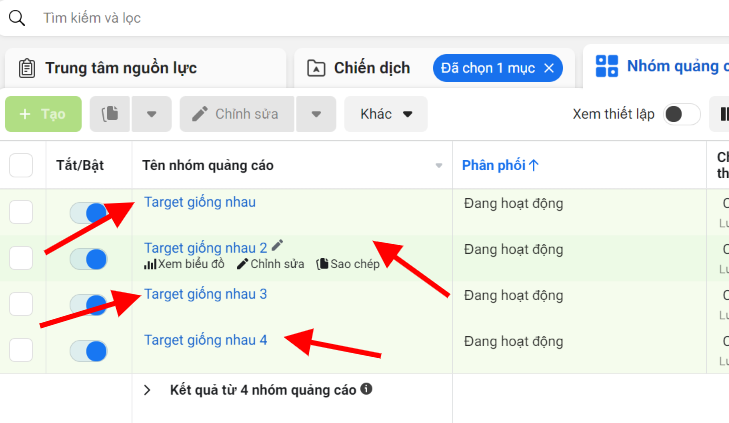Screen dimensions: 729x423
Task: Open the Target giống nhau ad set link
Action: coord(200,203)
